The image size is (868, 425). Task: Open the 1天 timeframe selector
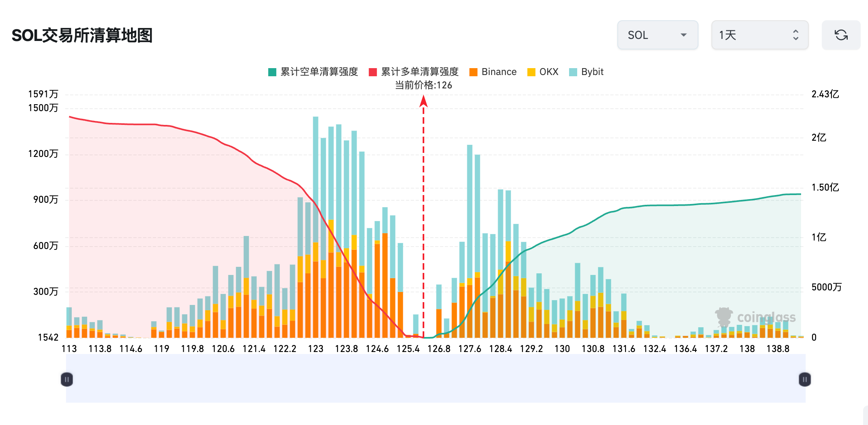pos(759,35)
